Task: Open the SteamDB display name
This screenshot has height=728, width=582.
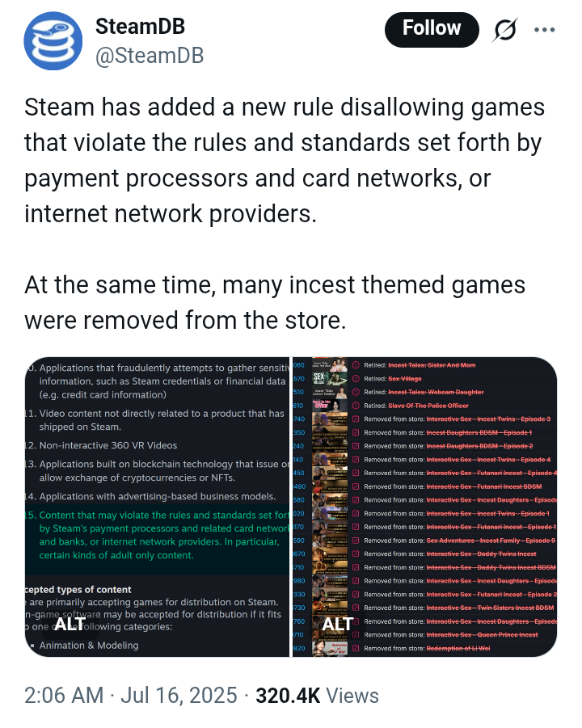Action: [140, 27]
